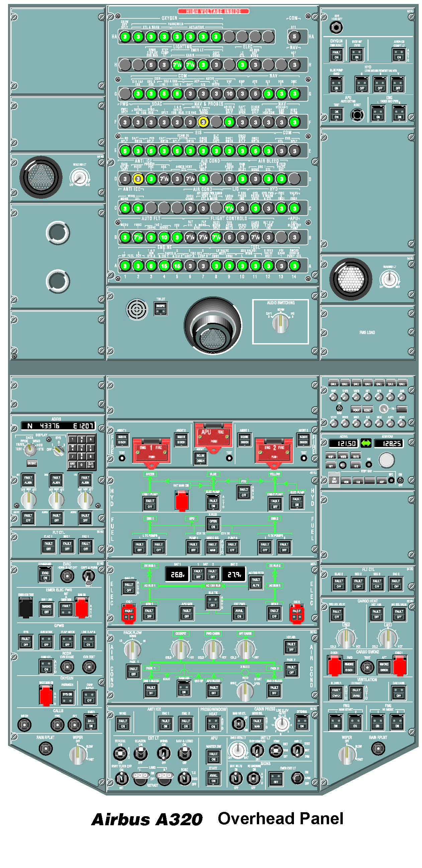This screenshot has width=422, height=868.
Task: Toggle the PACK 1 pushbutton
Action: coord(133,671)
